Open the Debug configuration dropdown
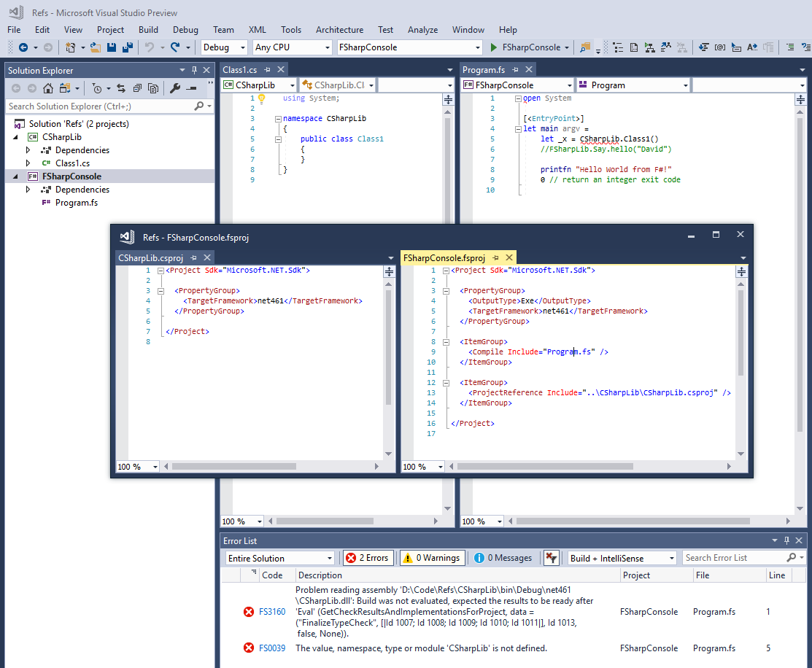Screen dimensions: 812x668 pyautogui.click(x=225, y=47)
